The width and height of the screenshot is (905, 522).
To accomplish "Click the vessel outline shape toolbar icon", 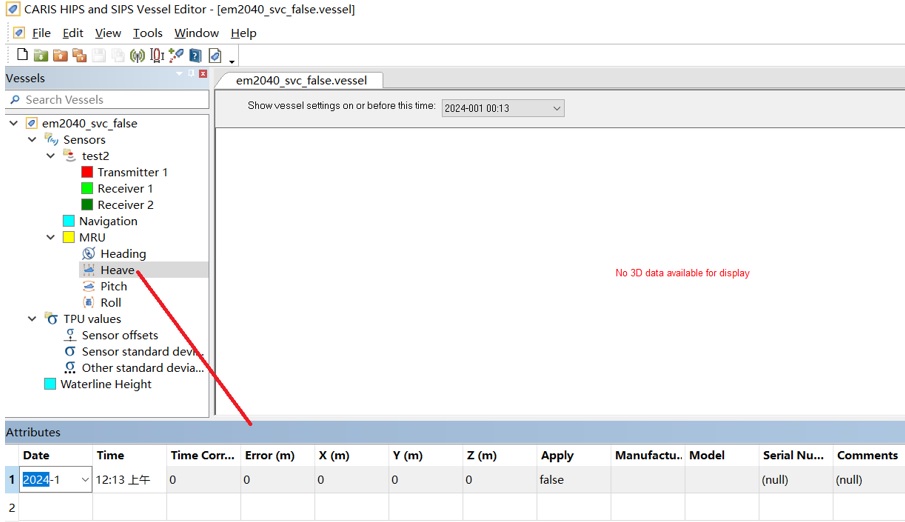I will point(157,55).
